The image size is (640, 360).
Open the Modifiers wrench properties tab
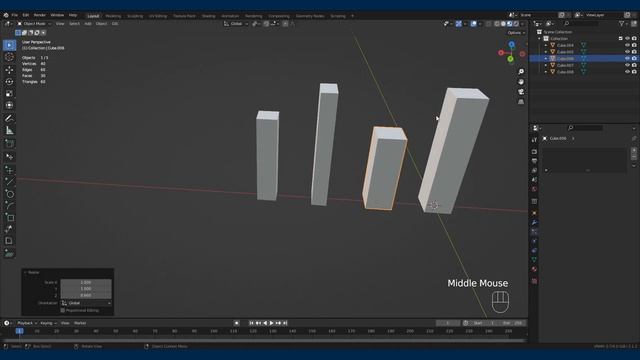(x=534, y=223)
